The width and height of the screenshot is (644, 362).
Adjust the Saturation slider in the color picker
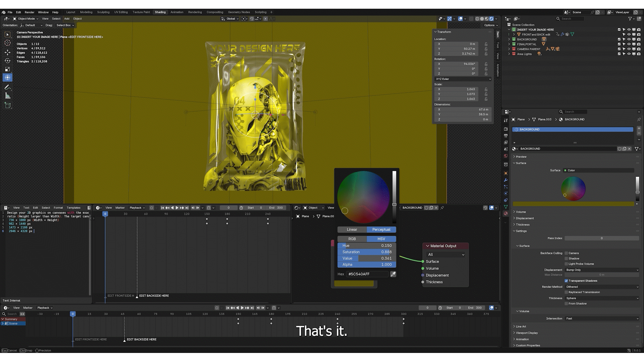(x=367, y=252)
